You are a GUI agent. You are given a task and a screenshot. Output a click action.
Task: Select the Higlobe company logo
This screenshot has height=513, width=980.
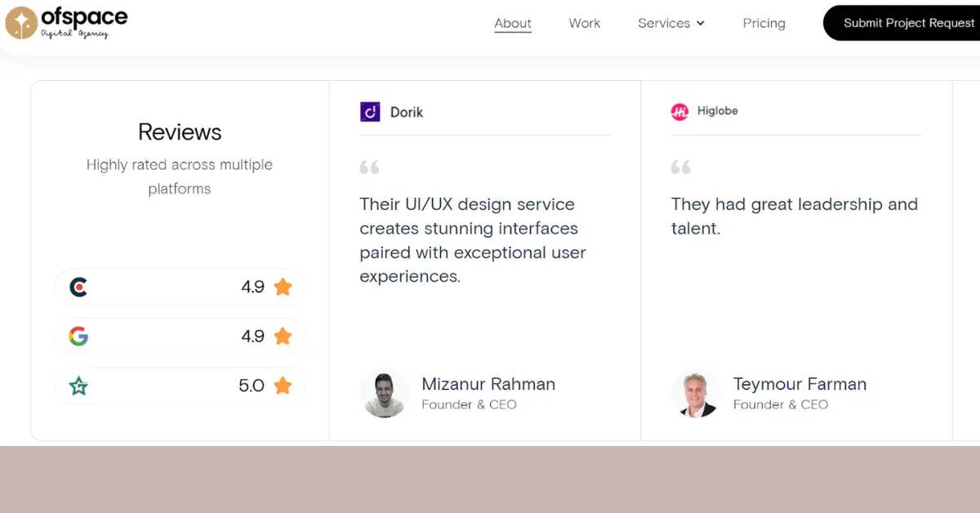(680, 111)
